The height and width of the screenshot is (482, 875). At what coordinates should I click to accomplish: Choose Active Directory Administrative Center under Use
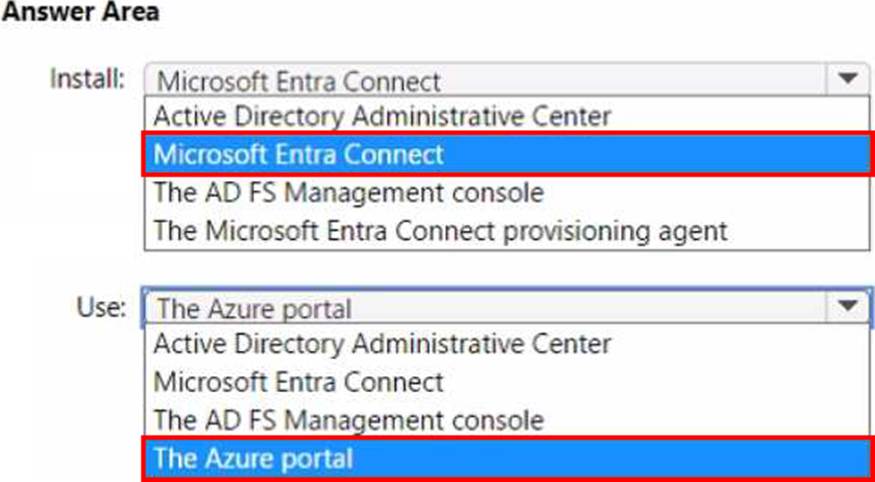382,344
